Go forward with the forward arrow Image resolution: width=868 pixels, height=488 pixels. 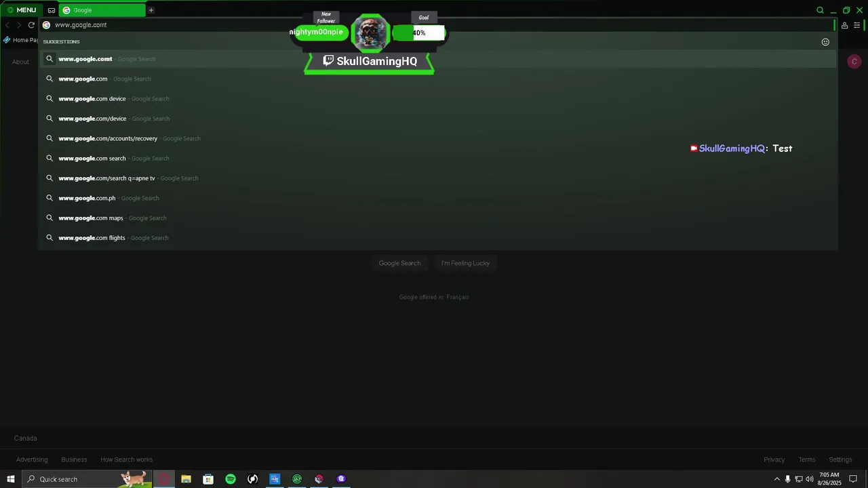point(19,25)
